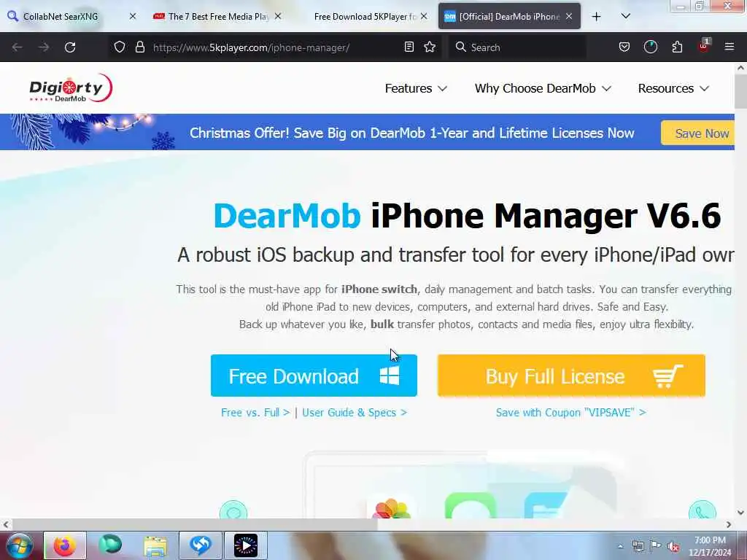Open the Digiarty DearMob logo
This screenshot has height=560, width=747.
[71, 88]
